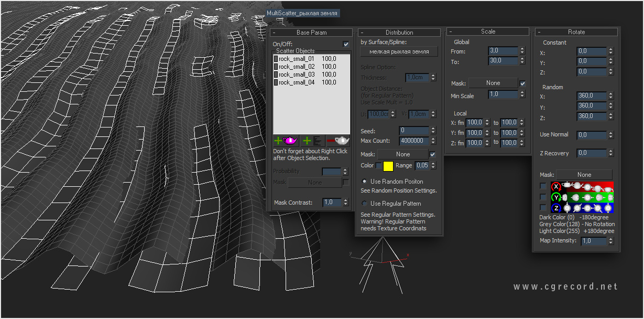644x319 pixels.
Task: Adjust the Mask Contrast spinner arrows
Action: point(345,203)
